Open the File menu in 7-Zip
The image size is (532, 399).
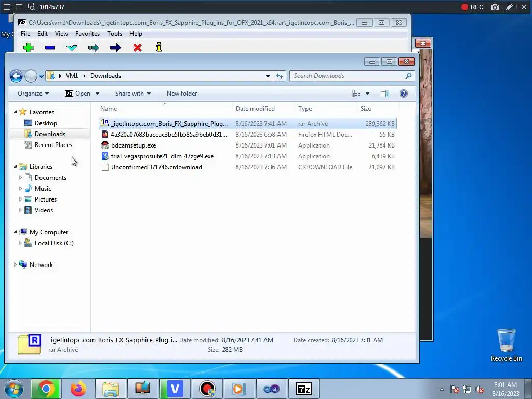25,34
